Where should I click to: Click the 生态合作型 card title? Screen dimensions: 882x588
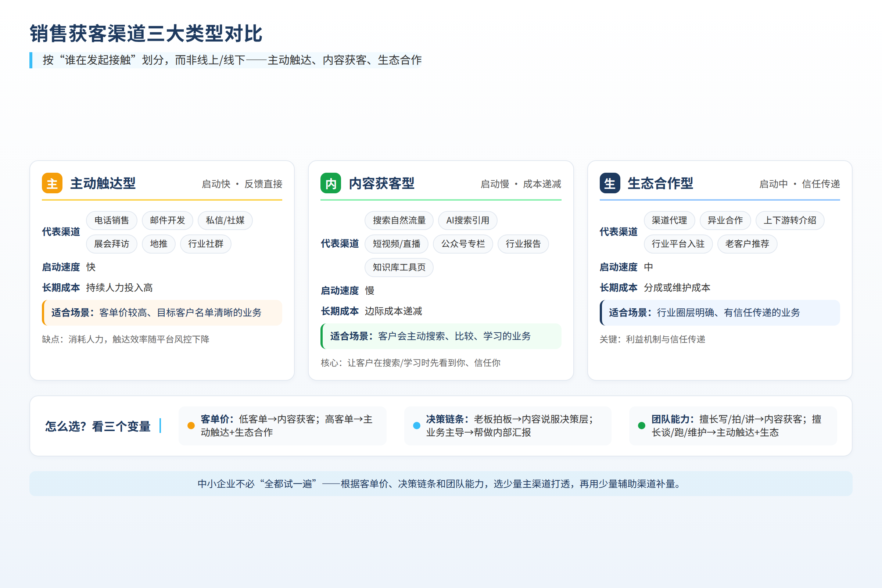[660, 183]
